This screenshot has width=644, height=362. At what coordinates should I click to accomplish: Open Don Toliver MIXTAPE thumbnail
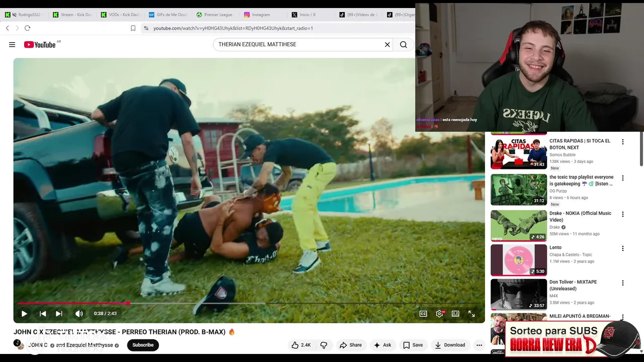[x=519, y=295]
